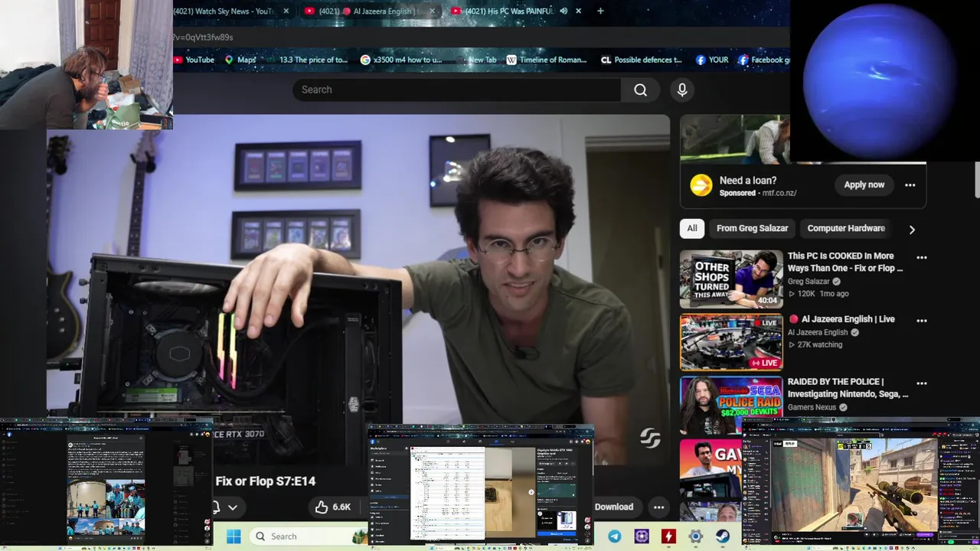Show next filter chips with right chevron
The width and height of the screenshot is (980, 551).
coord(911,229)
